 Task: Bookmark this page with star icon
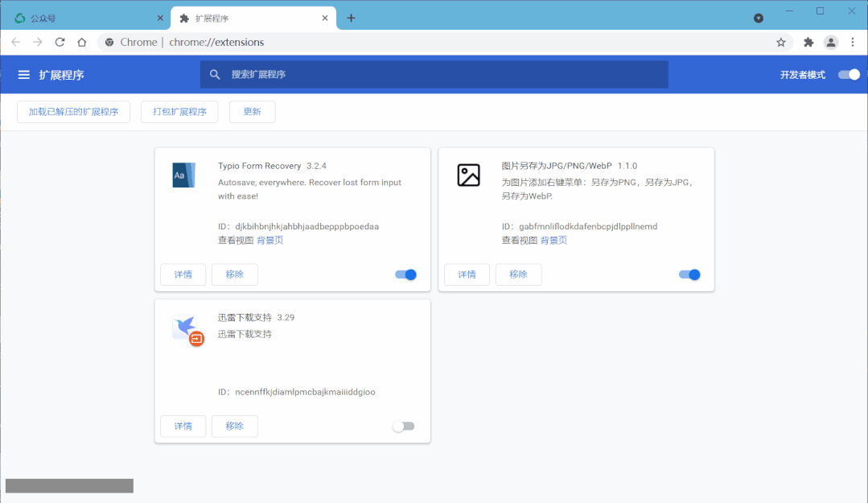(781, 42)
